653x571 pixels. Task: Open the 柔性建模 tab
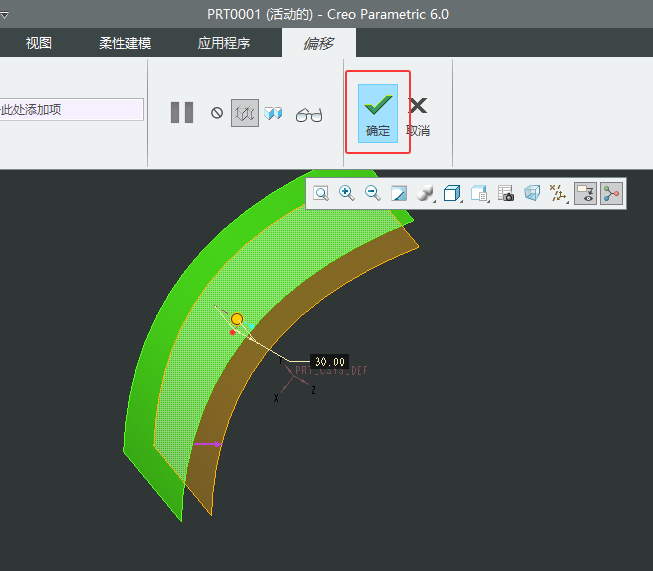pos(125,43)
